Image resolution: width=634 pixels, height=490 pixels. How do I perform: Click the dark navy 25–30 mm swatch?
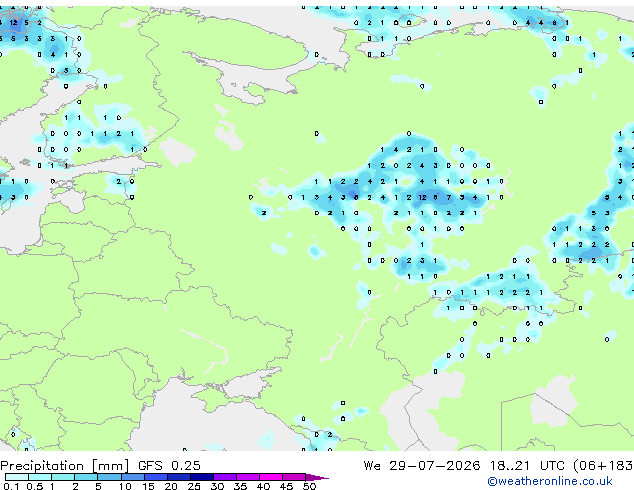point(201,477)
